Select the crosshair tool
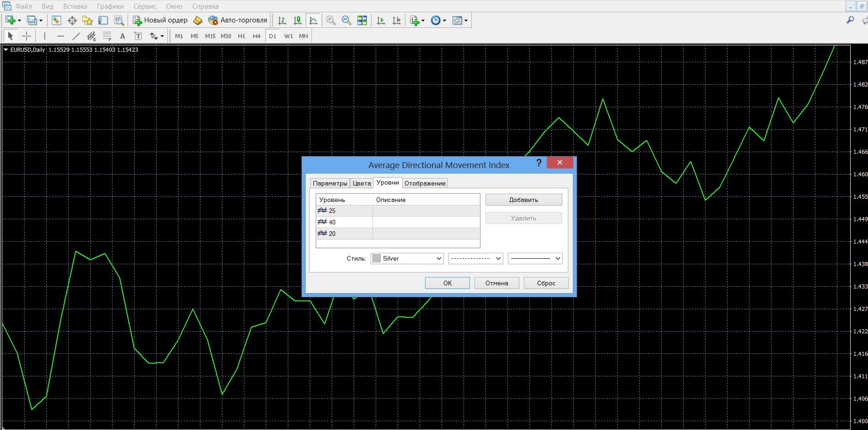 tap(27, 36)
